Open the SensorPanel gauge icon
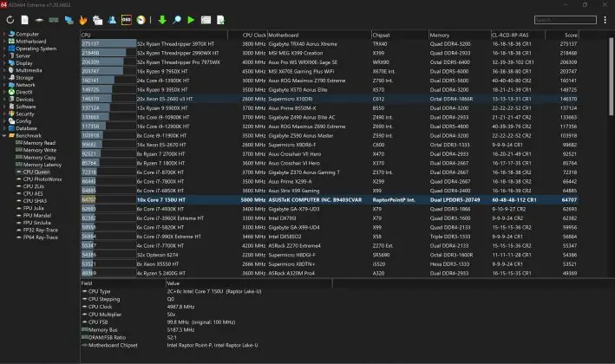Image resolution: width=615 pixels, height=364 pixels. click(x=141, y=20)
